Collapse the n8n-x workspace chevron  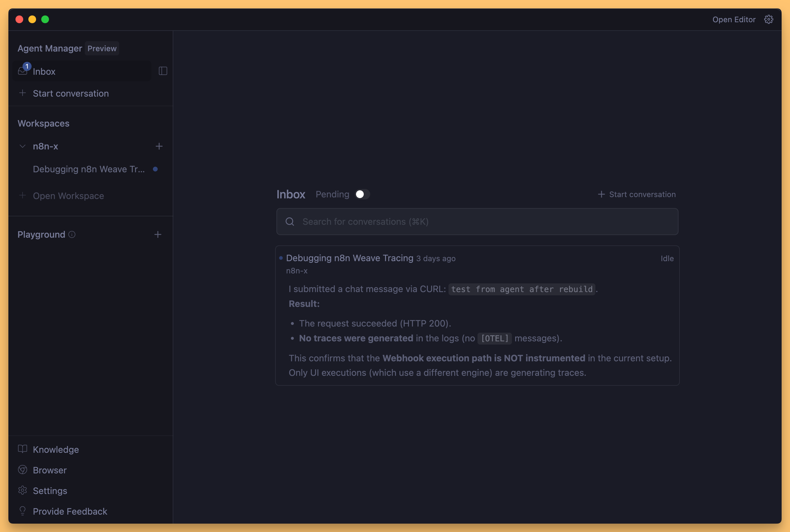point(23,146)
